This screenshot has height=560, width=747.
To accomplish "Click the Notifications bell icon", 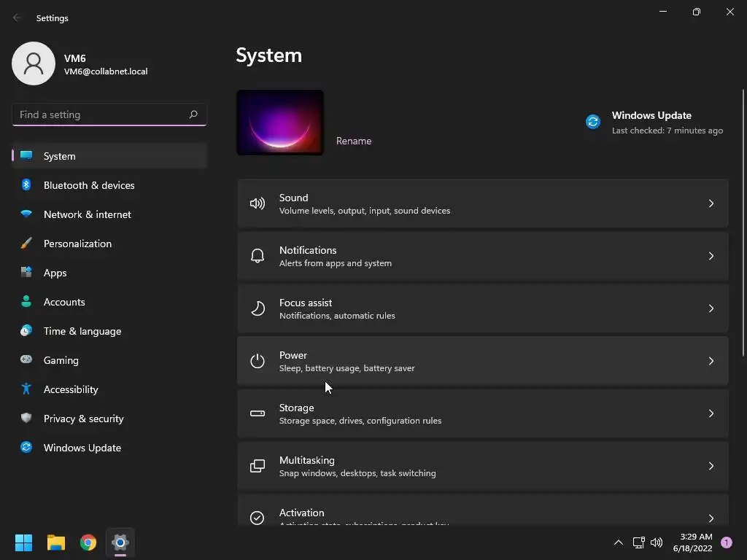I will point(258,256).
